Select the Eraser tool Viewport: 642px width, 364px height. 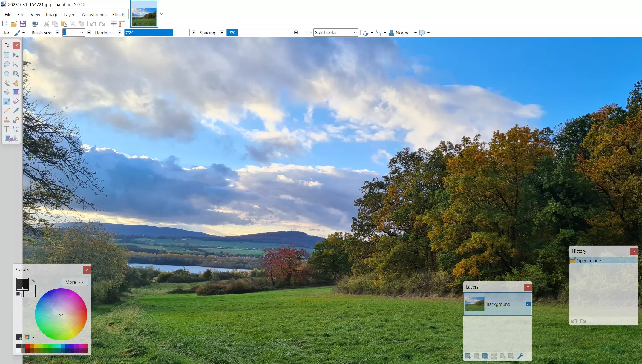pyautogui.click(x=16, y=102)
